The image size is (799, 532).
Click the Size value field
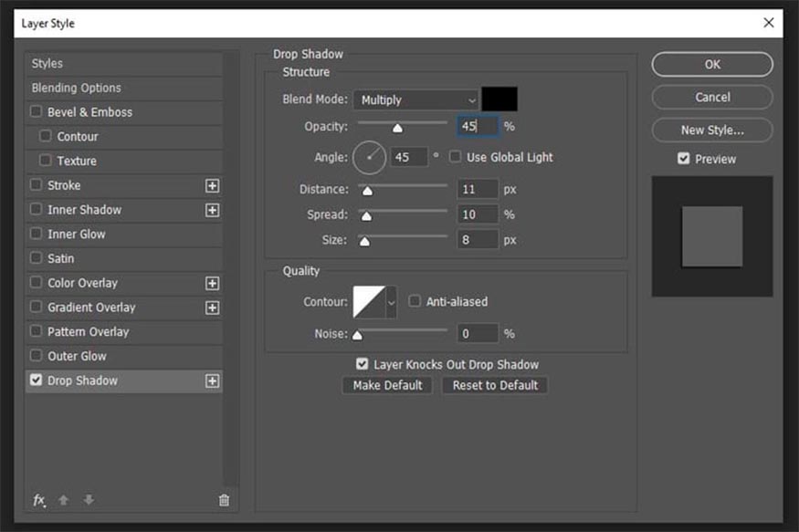tap(478, 240)
